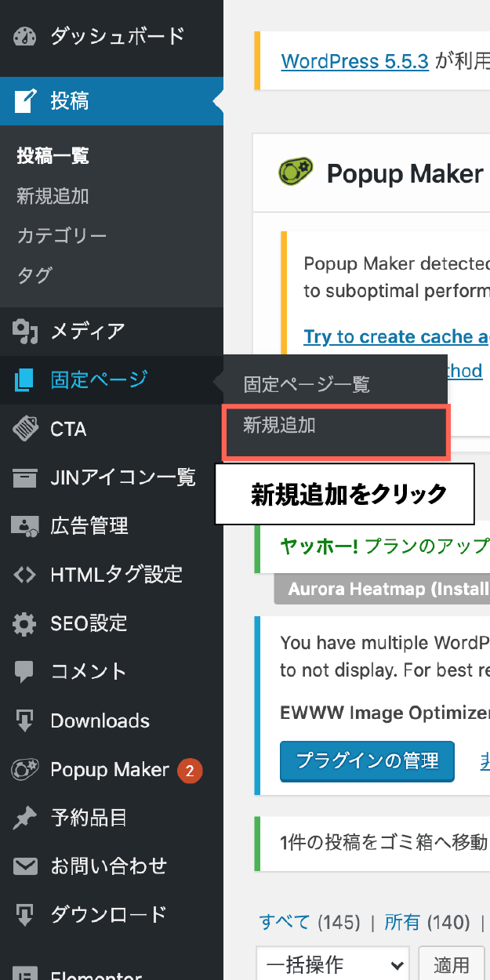Open お問い合わせ menu

point(111,866)
